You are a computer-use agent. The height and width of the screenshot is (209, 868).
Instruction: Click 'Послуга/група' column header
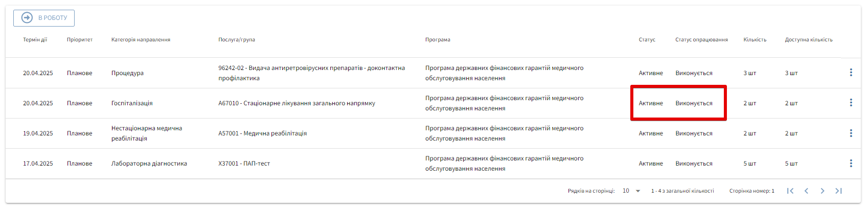coord(236,39)
